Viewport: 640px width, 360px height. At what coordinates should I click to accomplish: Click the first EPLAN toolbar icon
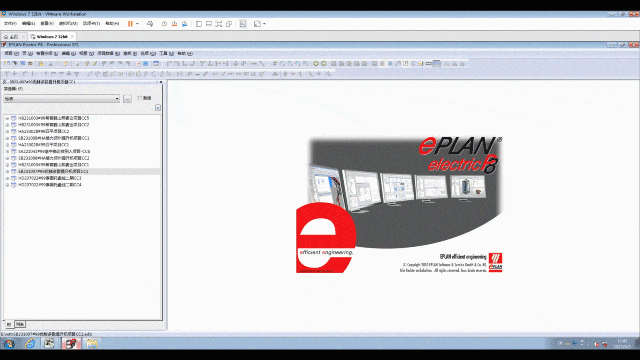pos(7,64)
